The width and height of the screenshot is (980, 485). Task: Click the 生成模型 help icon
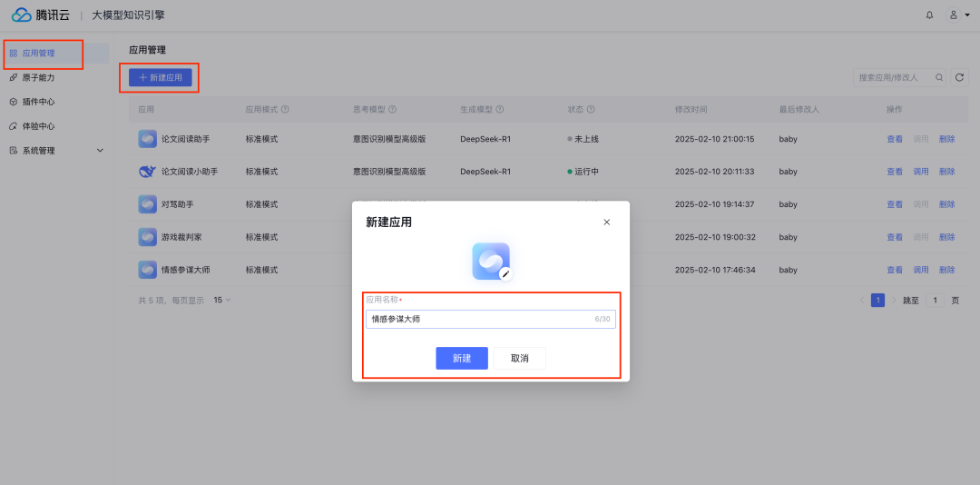pos(500,110)
